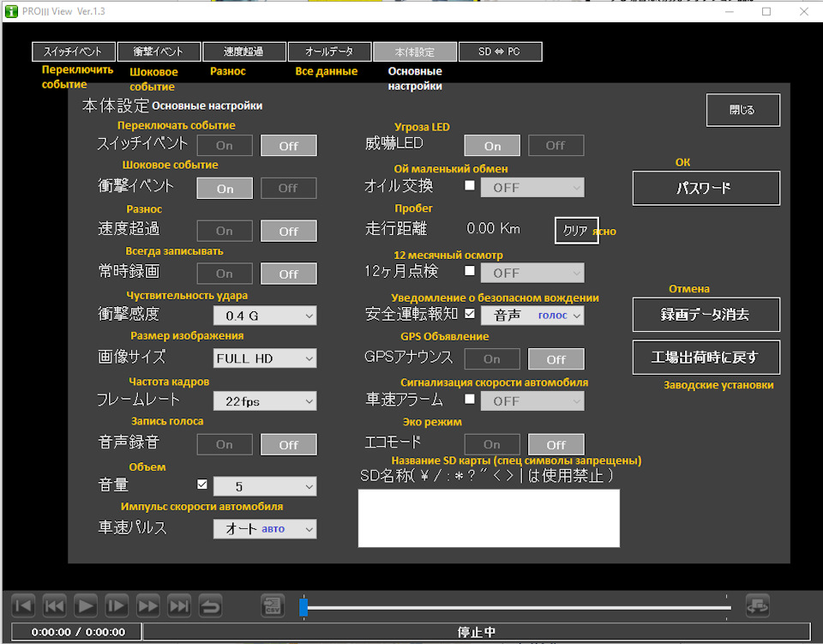The image size is (823, 644).
Task: Set 威嚇LED to Off
Action: tap(556, 146)
